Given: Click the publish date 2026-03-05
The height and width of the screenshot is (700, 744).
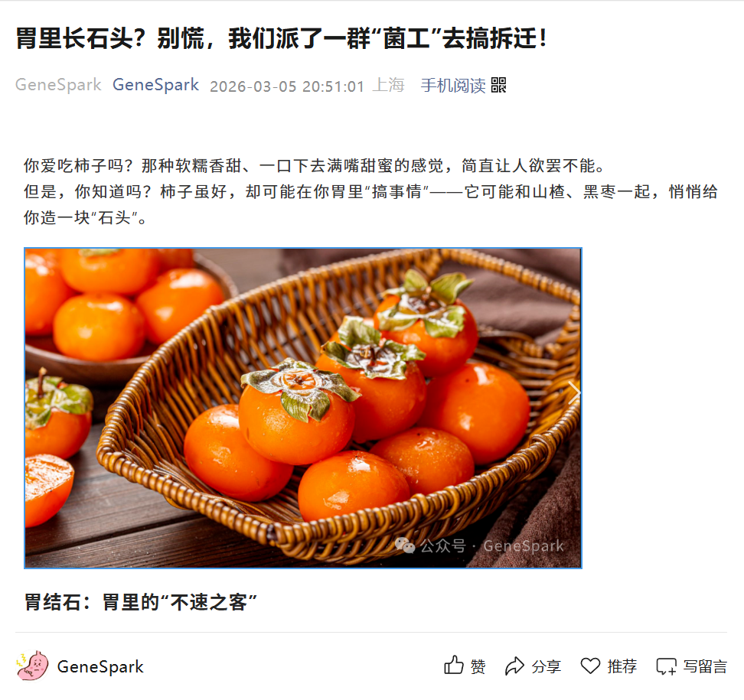Looking at the screenshot, I should [x=253, y=86].
